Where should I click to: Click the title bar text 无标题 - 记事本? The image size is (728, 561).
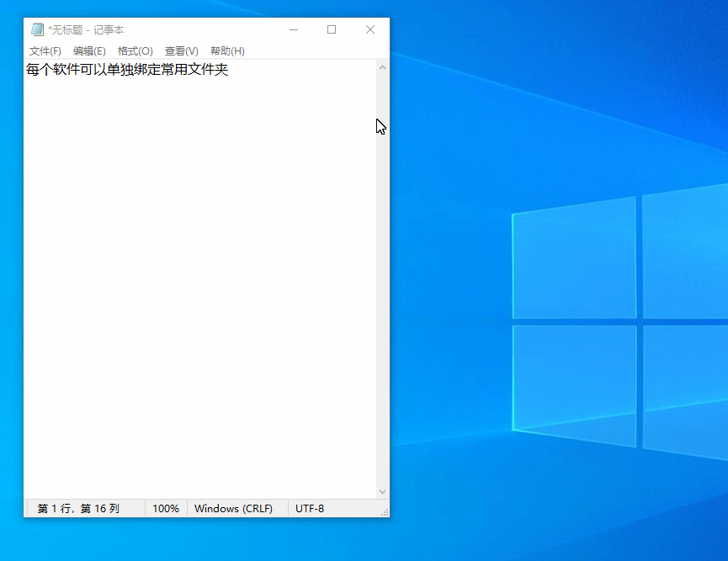click(x=86, y=30)
